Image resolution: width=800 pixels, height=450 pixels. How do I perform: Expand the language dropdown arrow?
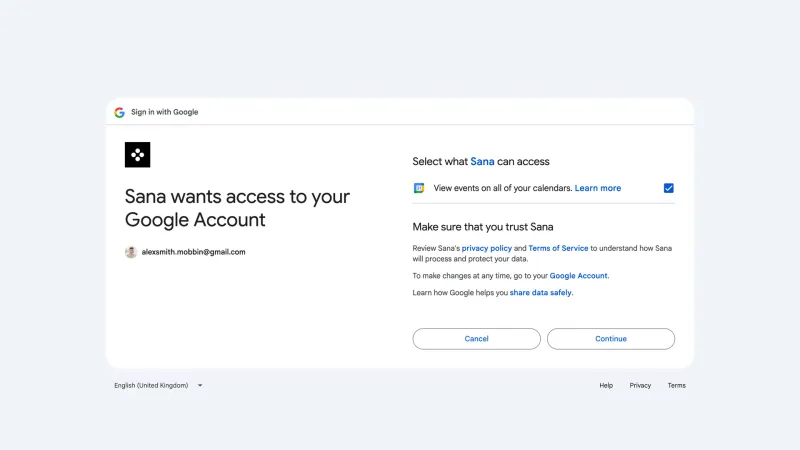[x=200, y=386]
